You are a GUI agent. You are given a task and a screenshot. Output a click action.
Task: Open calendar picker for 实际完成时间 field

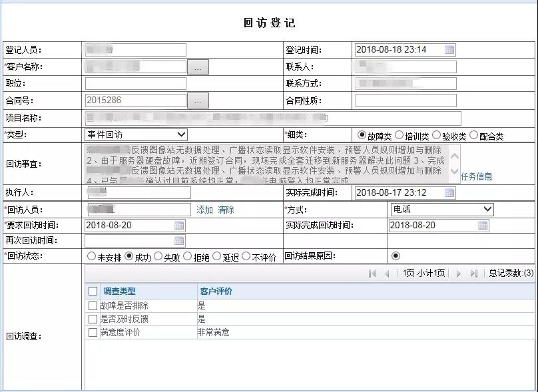click(x=449, y=193)
